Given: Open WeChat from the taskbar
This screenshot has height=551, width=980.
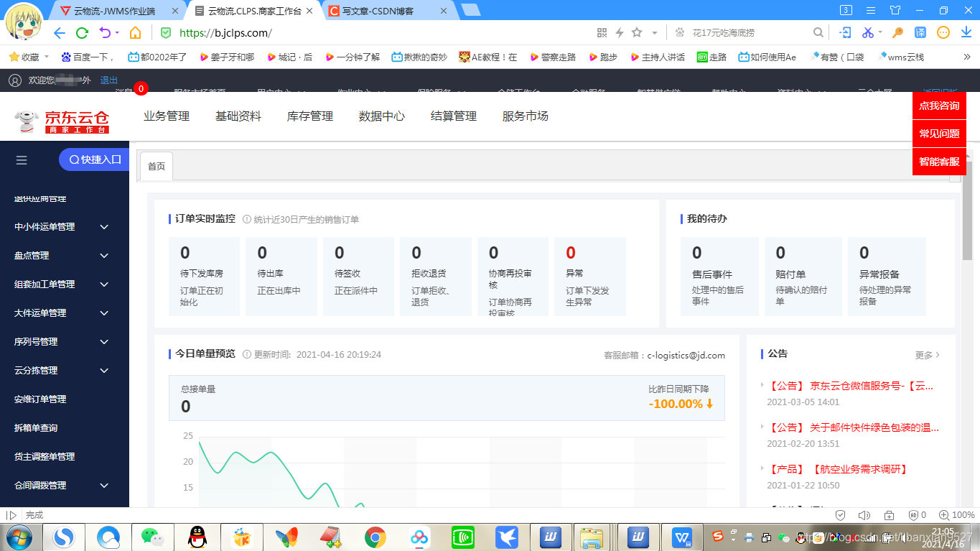Looking at the screenshot, I should click(x=152, y=537).
